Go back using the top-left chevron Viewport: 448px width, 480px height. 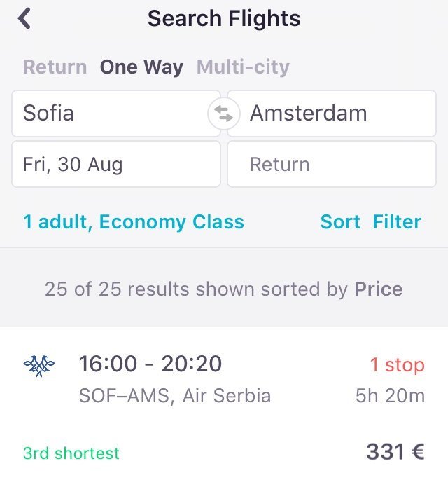[x=25, y=18]
